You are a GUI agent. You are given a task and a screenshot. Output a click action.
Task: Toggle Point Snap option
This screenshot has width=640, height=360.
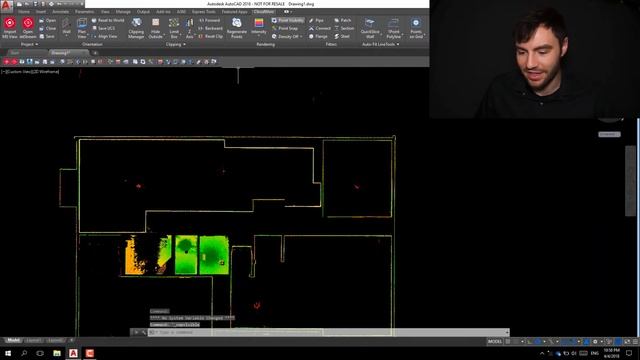[284, 28]
